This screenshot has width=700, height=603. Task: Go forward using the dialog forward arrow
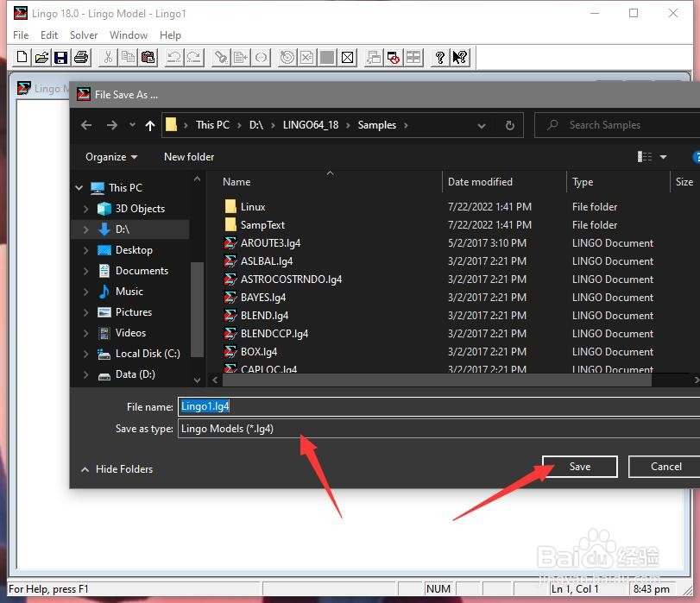(111, 125)
